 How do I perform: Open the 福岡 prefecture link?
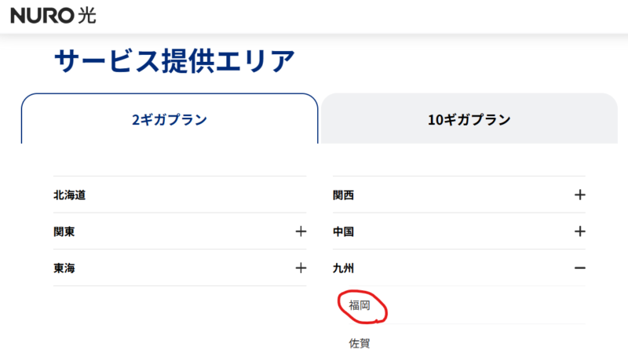pos(360,304)
